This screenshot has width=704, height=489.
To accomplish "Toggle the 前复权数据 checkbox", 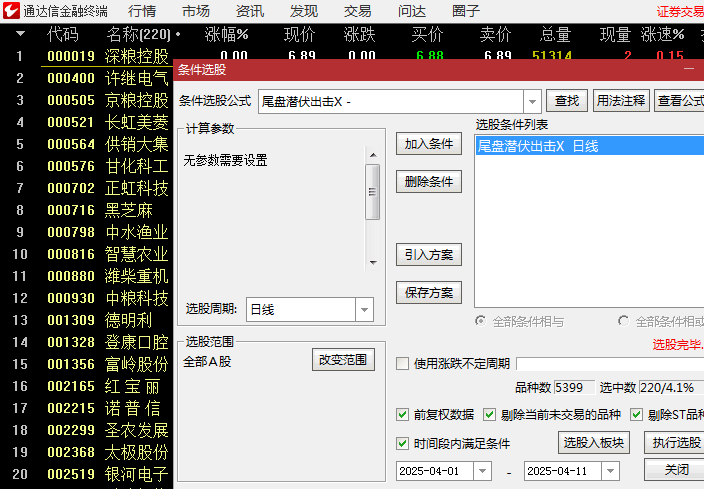I will [403, 414].
